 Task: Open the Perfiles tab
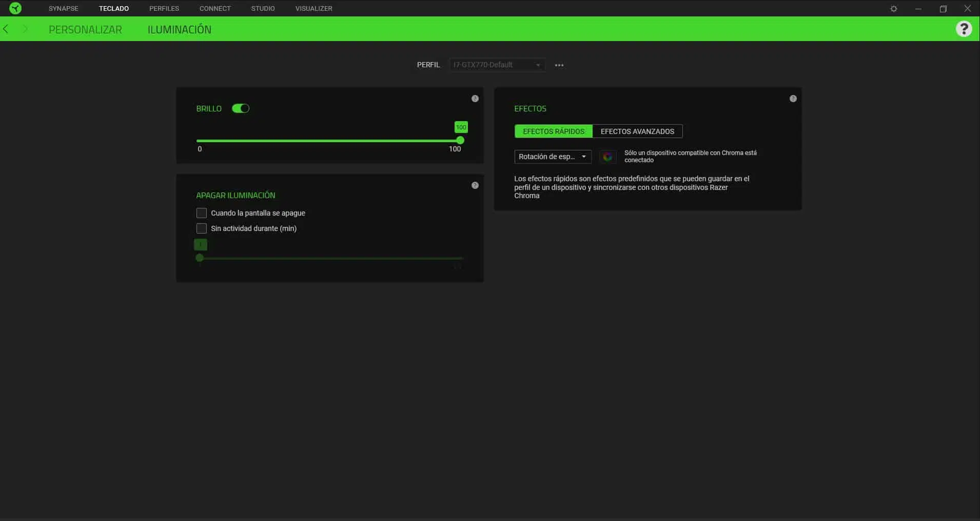164,8
